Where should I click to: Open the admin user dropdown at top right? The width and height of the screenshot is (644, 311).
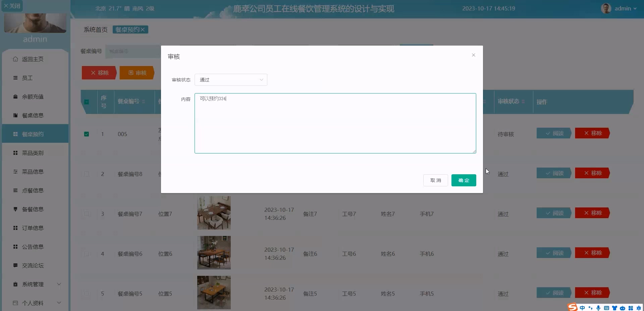click(619, 8)
